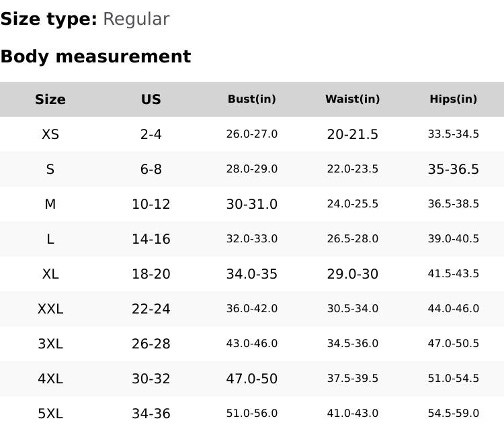The height and width of the screenshot is (431, 504).
Task: Click the Body measurement heading
Action: 95,56
